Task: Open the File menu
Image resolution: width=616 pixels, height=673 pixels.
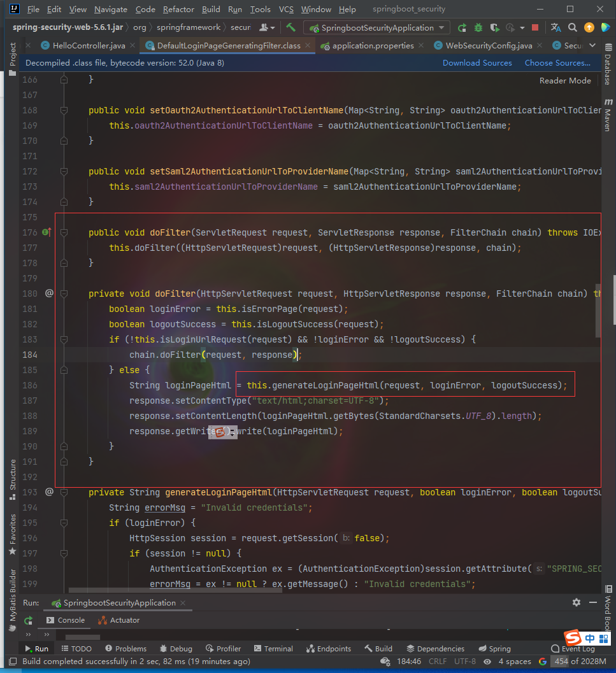Action: click(33, 9)
